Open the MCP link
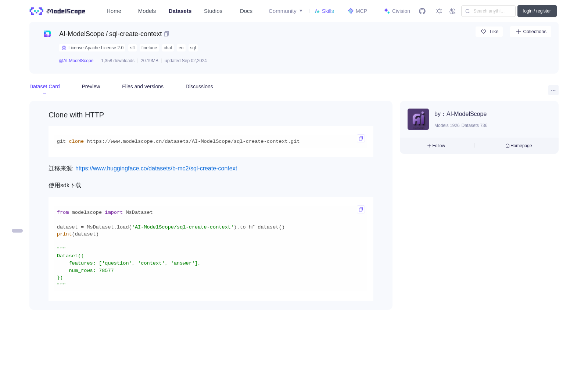588x368 pixels. click(357, 11)
